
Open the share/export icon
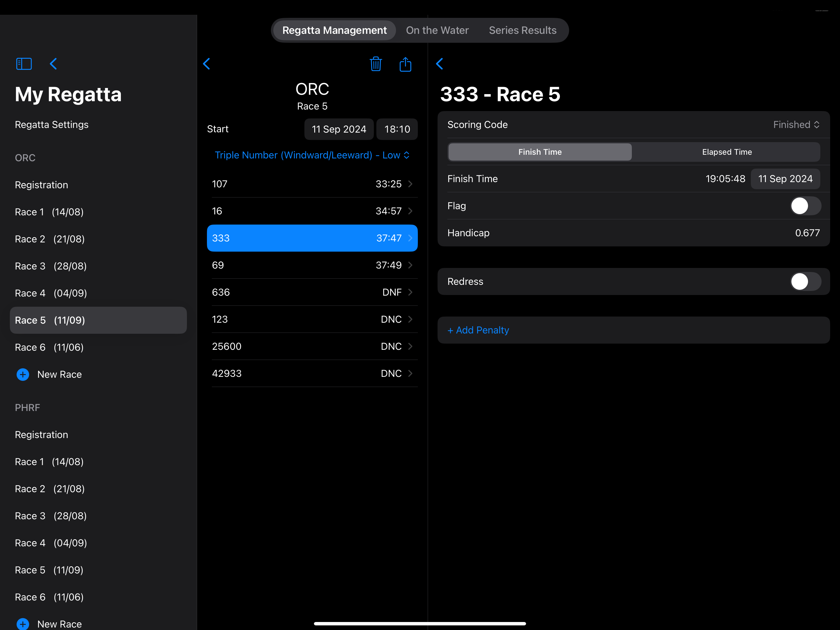point(405,64)
